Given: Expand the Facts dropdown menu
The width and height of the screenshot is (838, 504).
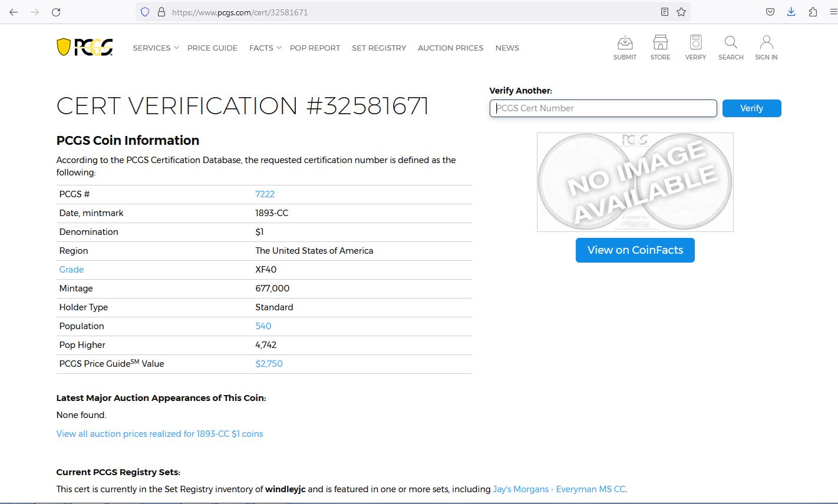Looking at the screenshot, I should pos(265,48).
